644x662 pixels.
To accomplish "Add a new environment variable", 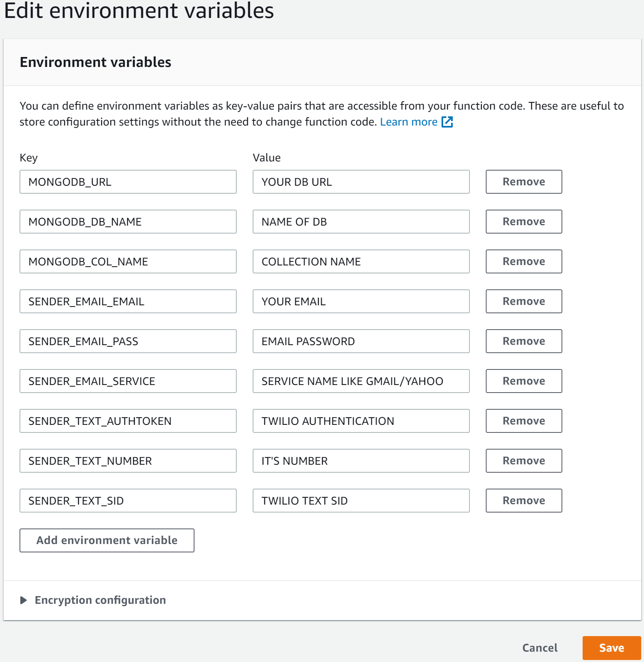I will (x=106, y=540).
